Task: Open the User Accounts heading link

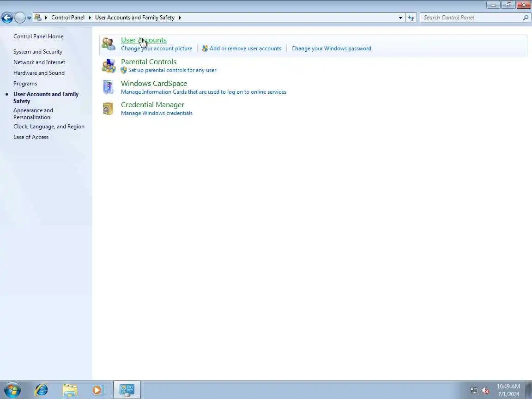Action: click(x=144, y=40)
